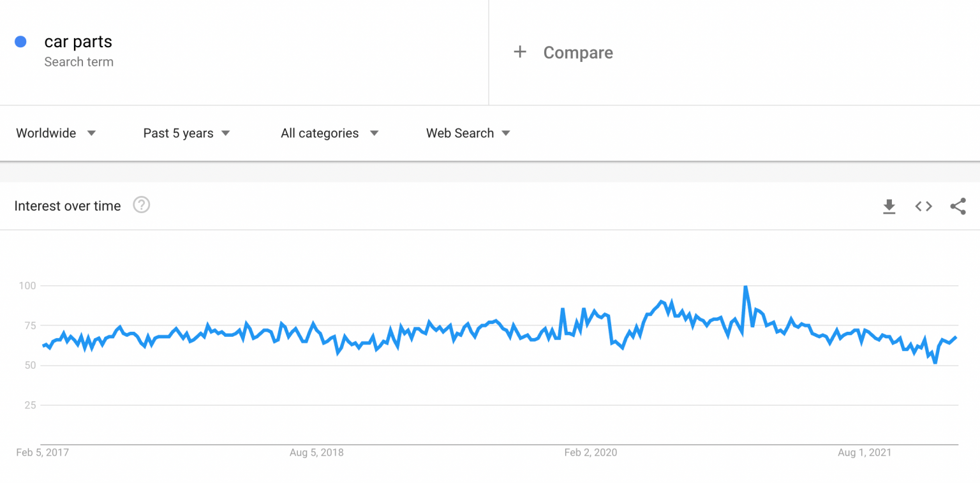
Task: Download the Interest over time data
Action: tap(889, 206)
